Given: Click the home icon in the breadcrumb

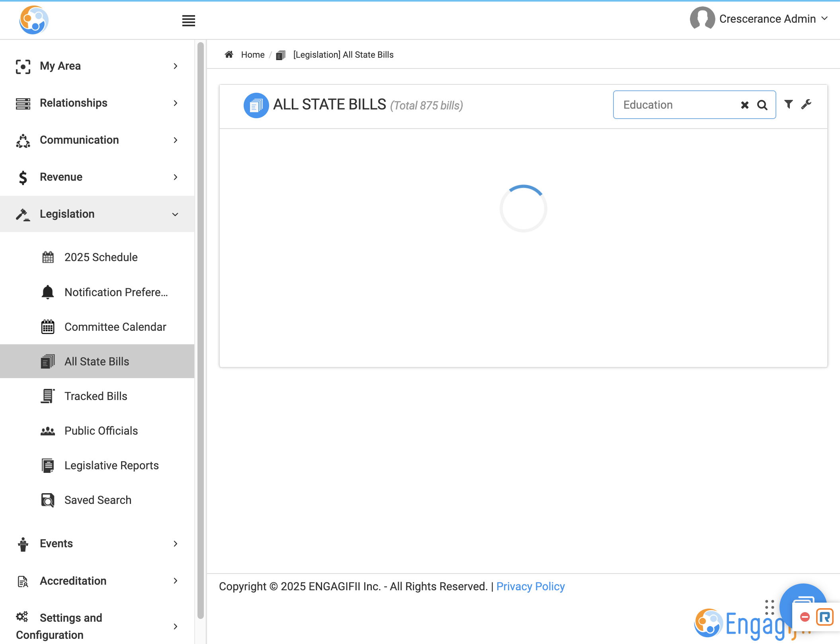Looking at the screenshot, I should (229, 54).
